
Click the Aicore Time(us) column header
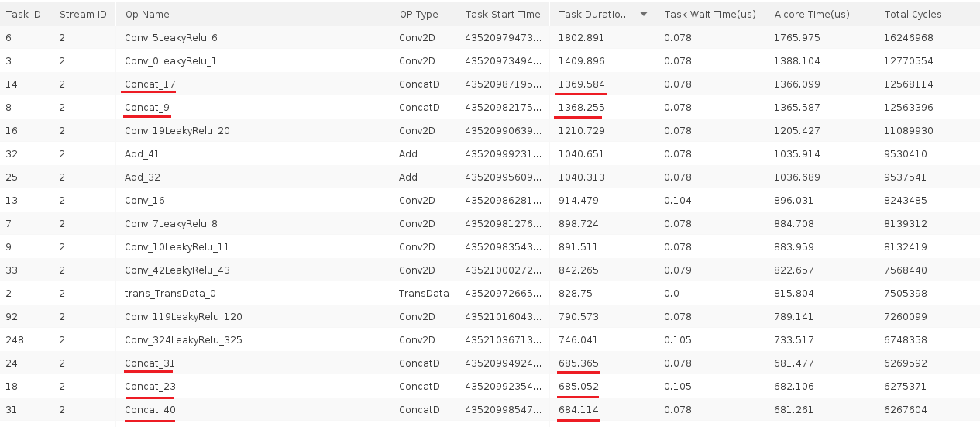point(820,14)
